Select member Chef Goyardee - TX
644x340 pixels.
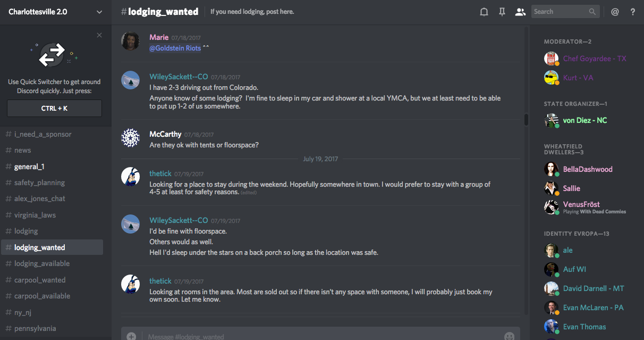pos(594,59)
